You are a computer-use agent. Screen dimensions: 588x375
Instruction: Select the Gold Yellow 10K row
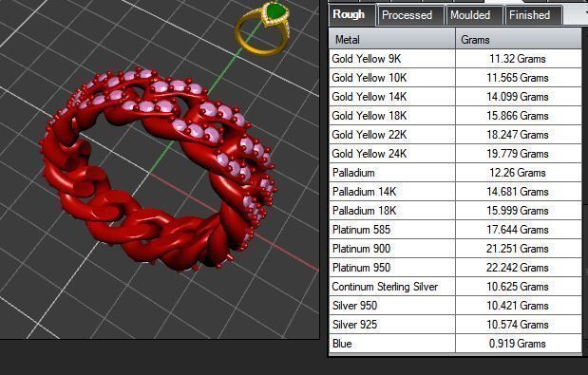tap(455, 78)
